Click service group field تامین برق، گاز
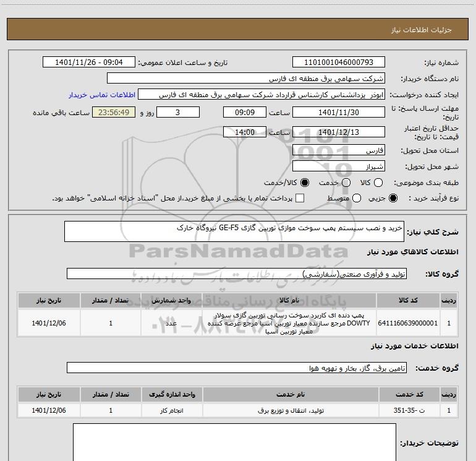Screen dimensions: 476x461 pos(237,368)
